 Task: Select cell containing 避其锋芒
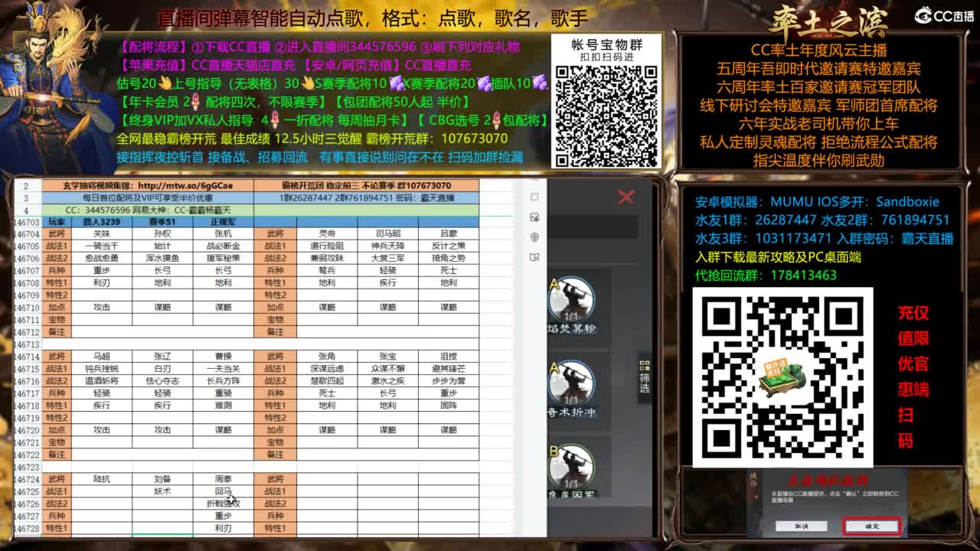[449, 368]
